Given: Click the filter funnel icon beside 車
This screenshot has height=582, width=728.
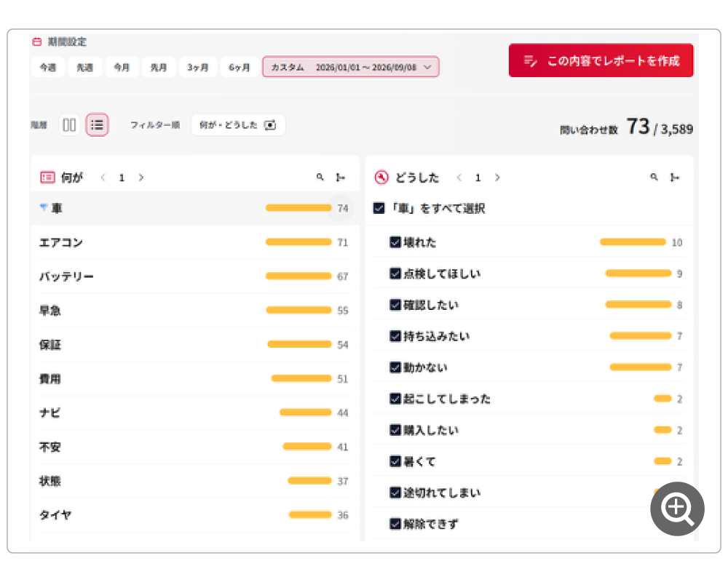Looking at the screenshot, I should (43, 207).
